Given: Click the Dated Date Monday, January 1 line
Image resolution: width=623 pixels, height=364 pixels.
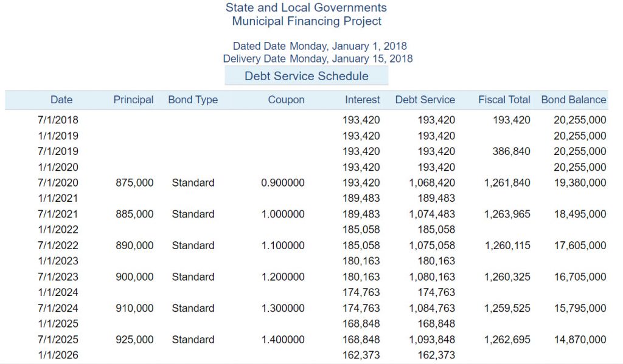Looking at the screenshot, I should [319, 46].
